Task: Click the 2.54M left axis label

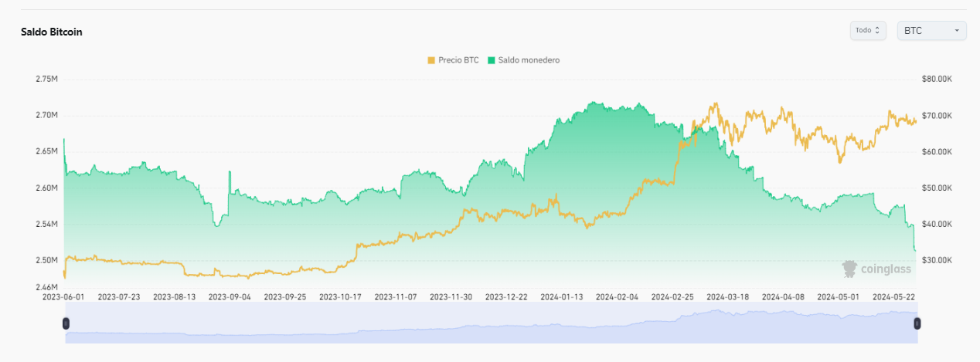Action: [46, 224]
